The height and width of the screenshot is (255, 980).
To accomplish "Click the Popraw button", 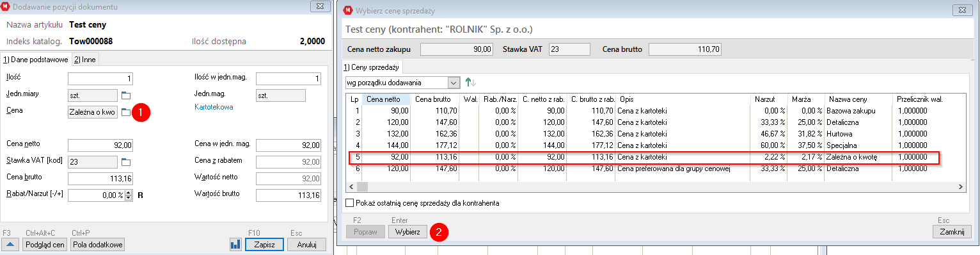I will [365, 232].
